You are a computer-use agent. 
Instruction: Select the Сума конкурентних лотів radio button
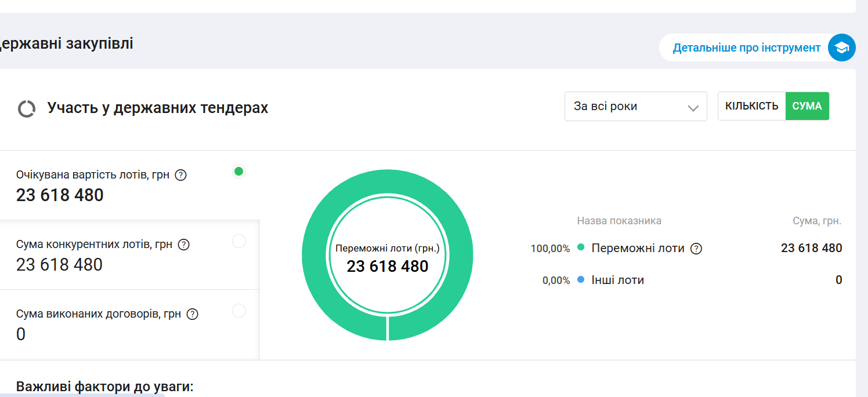click(x=238, y=241)
